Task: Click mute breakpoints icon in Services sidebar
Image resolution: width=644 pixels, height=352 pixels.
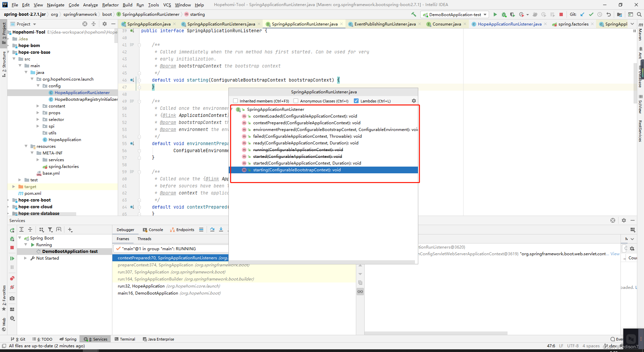Action: pos(12,288)
